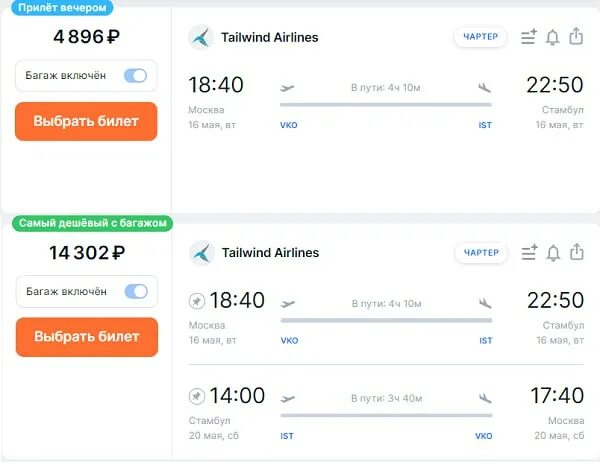The height and width of the screenshot is (462, 600).
Task: Share the 14 302 ₽ round-trip ticket
Action: pos(576,252)
